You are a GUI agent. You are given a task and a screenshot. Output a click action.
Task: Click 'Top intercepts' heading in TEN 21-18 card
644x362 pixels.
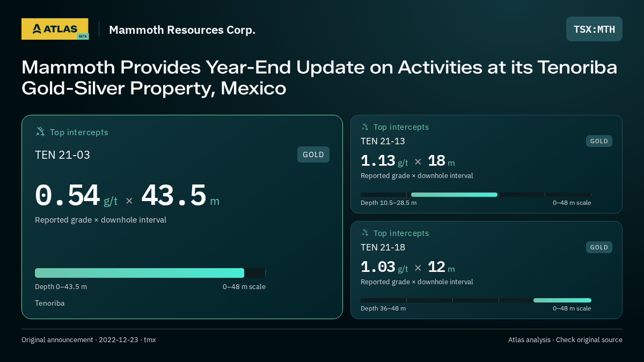(x=401, y=233)
